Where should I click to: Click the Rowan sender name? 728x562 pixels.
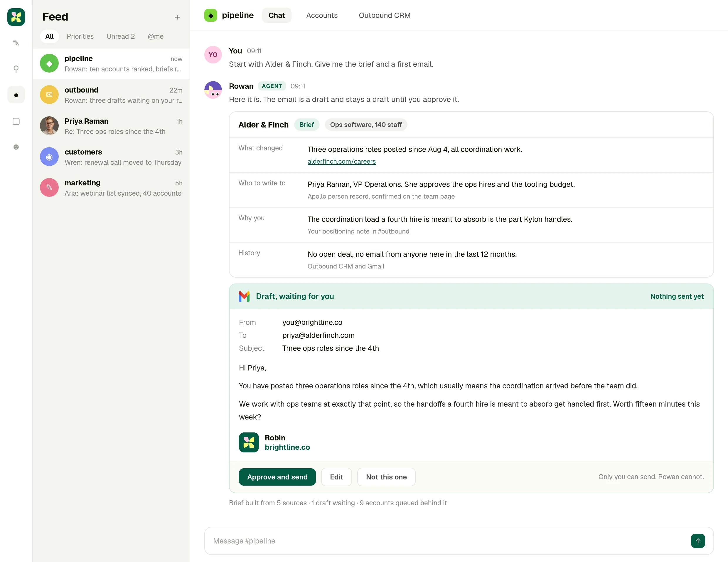coord(241,86)
